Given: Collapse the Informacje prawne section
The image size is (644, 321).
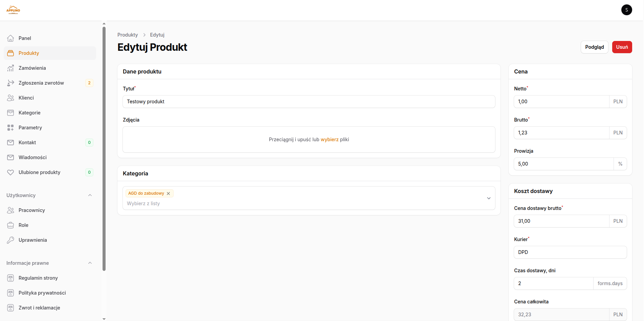Looking at the screenshot, I should tap(90, 263).
